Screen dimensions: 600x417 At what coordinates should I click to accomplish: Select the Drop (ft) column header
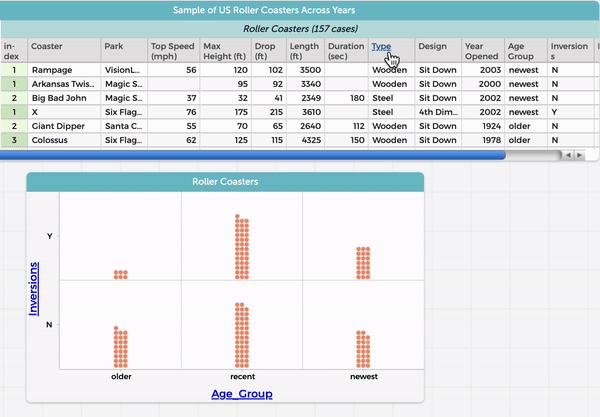click(269, 50)
